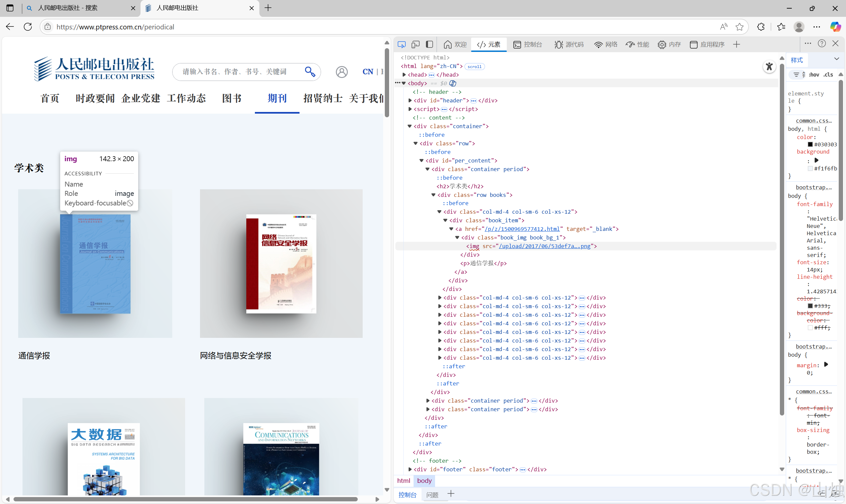This screenshot has width=846, height=504.
Task: Open the /upload/2017/06/53def7a png src link
Action: (544, 246)
